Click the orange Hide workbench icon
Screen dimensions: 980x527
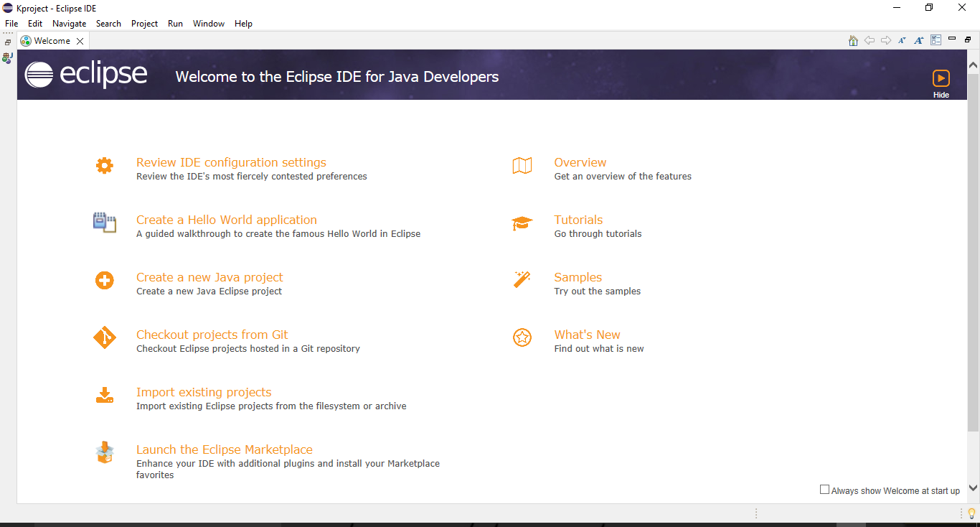click(x=941, y=78)
